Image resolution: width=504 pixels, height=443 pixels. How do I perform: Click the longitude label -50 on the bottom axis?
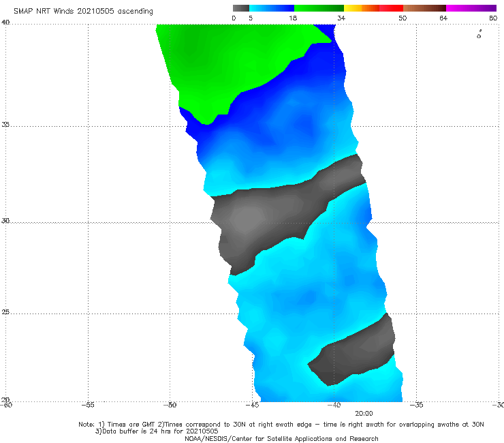(x=170, y=405)
